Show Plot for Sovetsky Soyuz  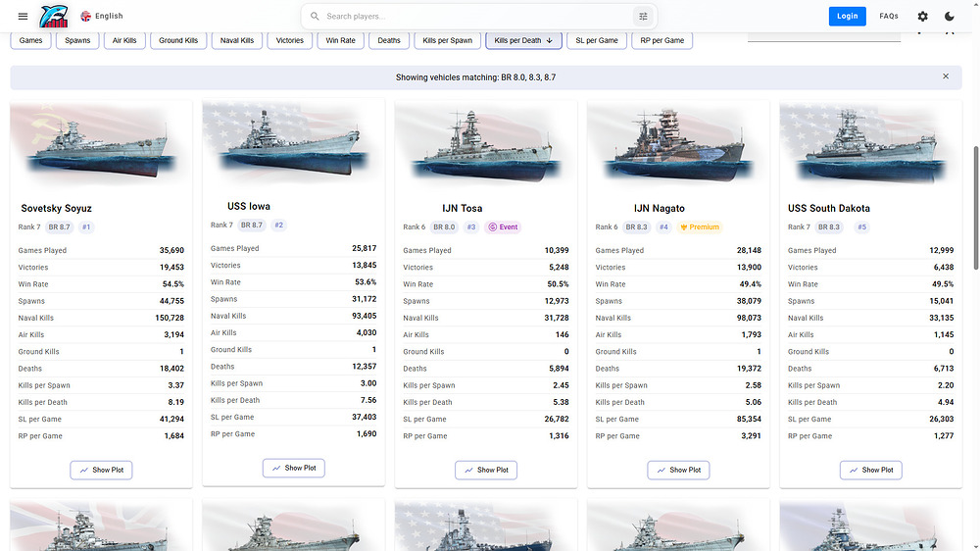pyautogui.click(x=101, y=470)
